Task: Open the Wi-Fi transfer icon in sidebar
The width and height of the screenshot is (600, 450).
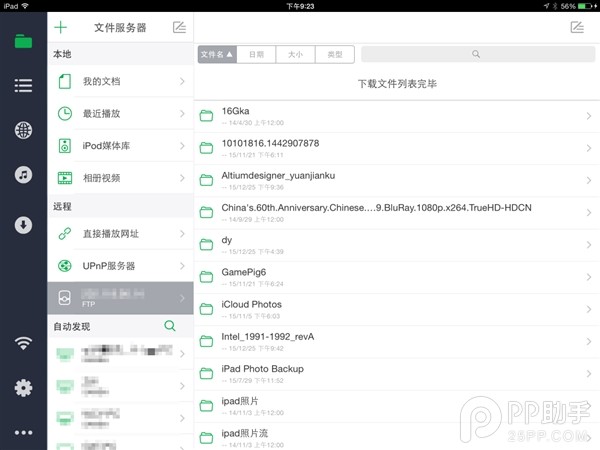Action: click(23, 343)
